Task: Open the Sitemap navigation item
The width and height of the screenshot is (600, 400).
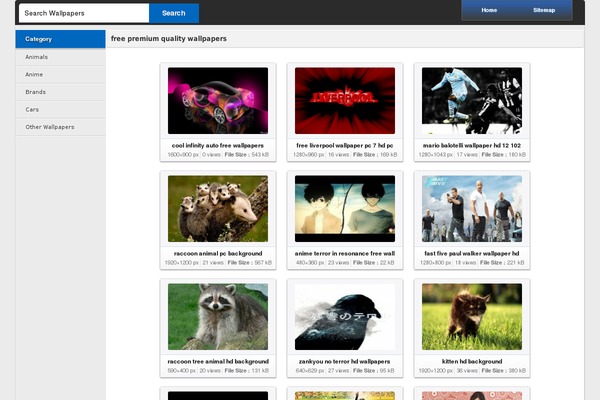Action: (544, 10)
